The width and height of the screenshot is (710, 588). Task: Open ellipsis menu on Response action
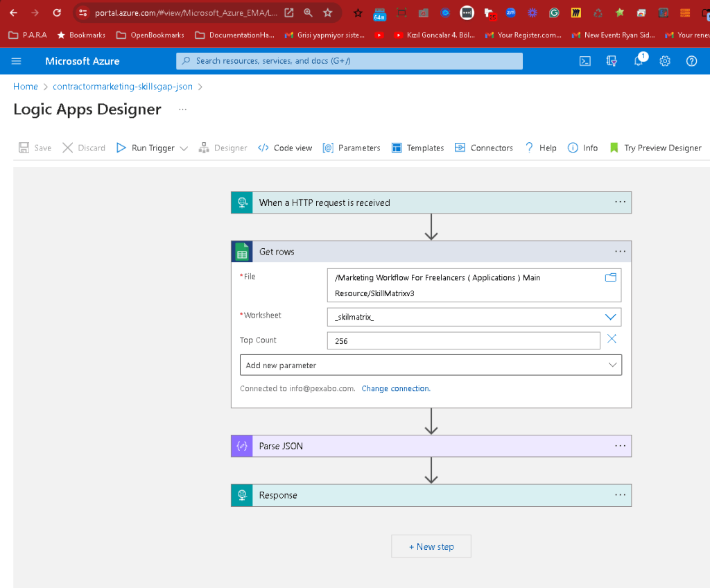pos(621,494)
